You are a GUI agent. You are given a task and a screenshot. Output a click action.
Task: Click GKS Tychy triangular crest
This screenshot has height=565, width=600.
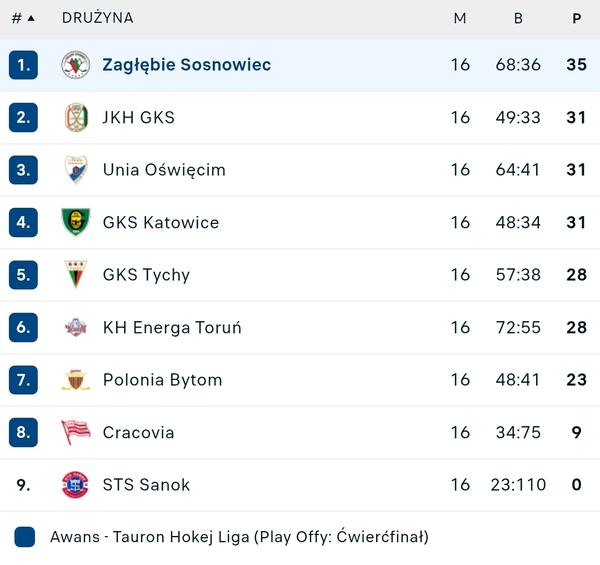tap(76, 274)
